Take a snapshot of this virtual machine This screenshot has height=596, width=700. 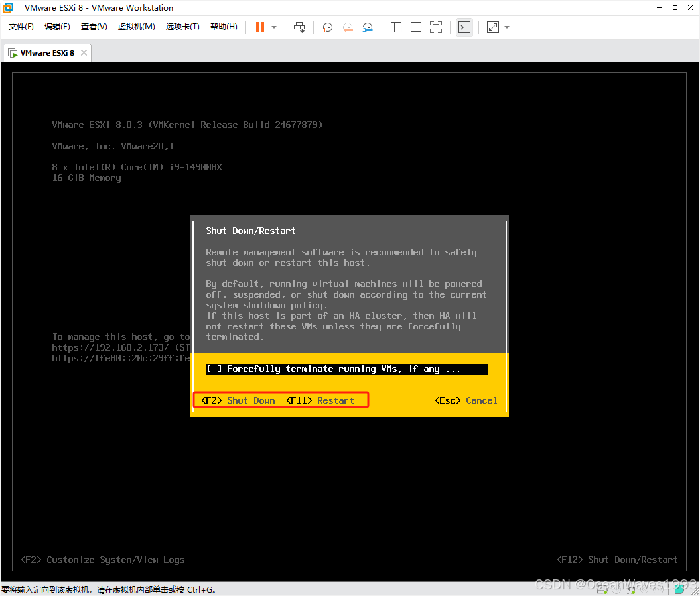point(327,27)
